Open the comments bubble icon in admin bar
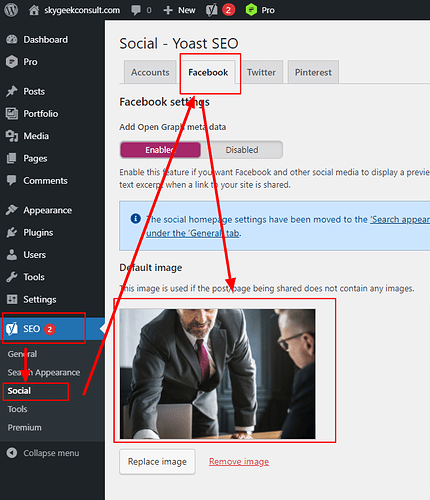430x500 pixels. point(136,10)
